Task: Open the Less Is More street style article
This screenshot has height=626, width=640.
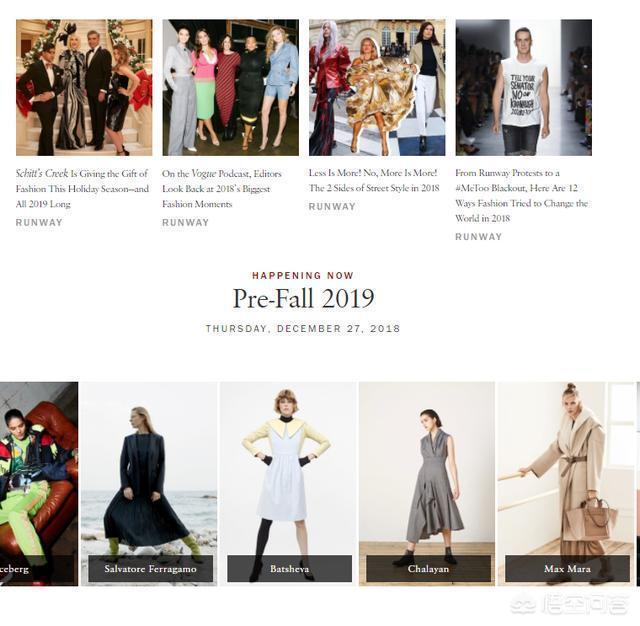Action: (374, 180)
